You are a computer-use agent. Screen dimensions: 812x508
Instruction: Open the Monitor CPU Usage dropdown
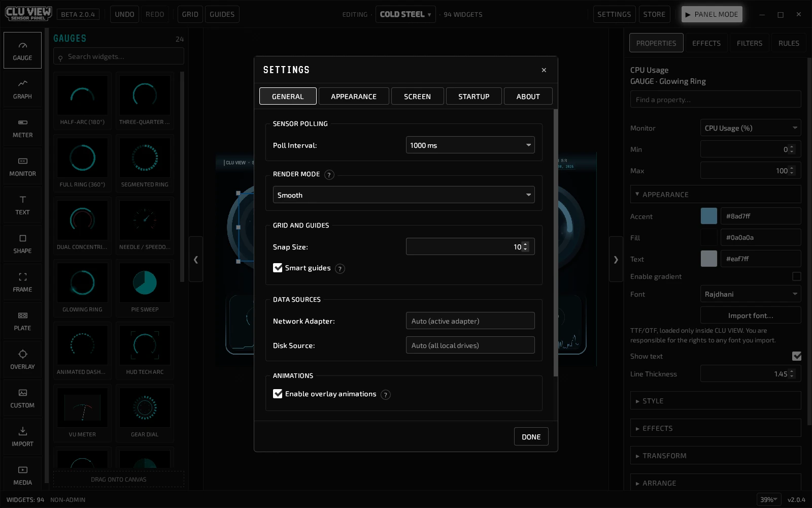(x=751, y=128)
